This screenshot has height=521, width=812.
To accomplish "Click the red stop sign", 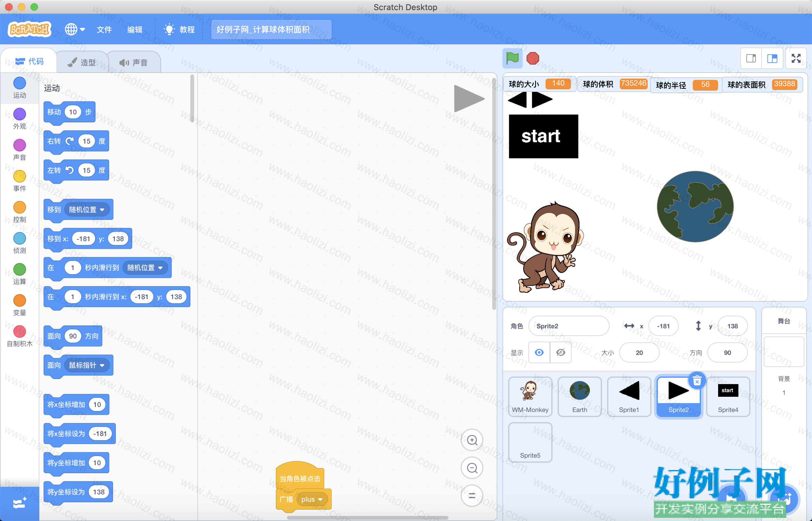I will (x=533, y=58).
